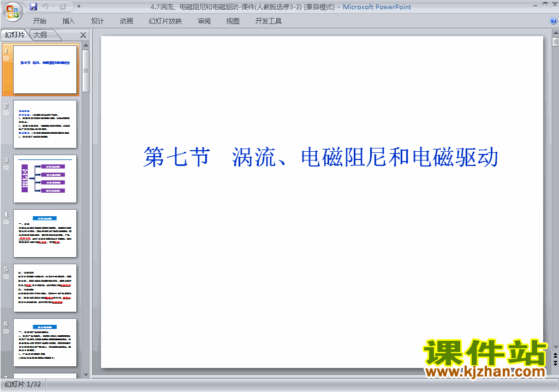
Task: Go to previous slide double-arrow button
Action: 555,355
